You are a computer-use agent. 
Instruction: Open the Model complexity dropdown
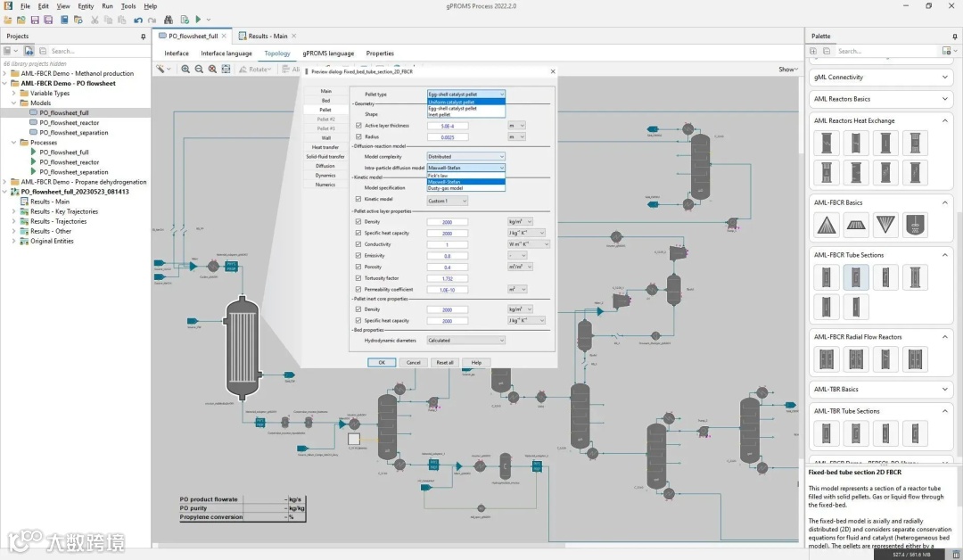[x=465, y=157]
